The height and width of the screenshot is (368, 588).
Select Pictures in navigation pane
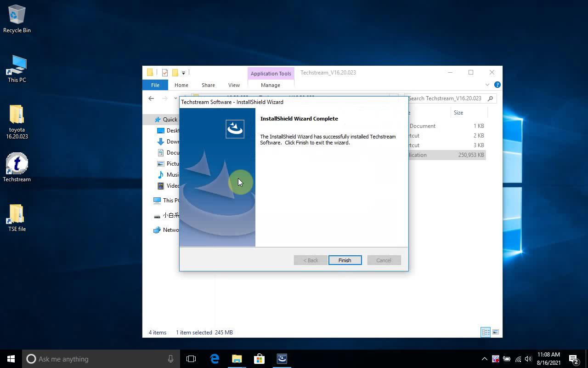tap(168, 164)
